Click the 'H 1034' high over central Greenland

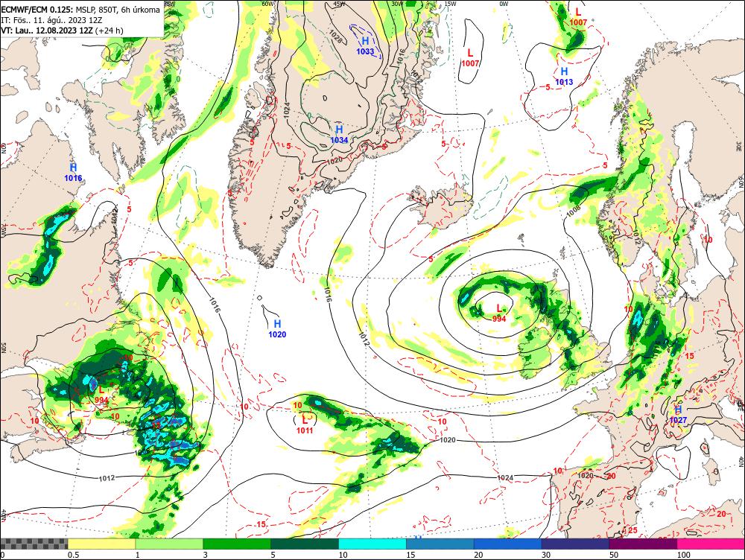tap(339, 135)
